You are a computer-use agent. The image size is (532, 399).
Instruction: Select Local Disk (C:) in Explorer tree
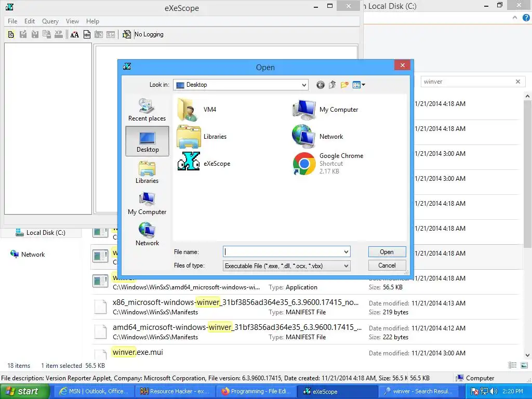point(41,233)
